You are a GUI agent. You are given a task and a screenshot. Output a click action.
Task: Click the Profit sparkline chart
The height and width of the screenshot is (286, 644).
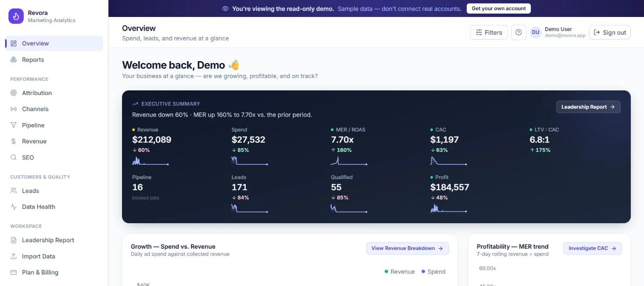click(x=449, y=208)
